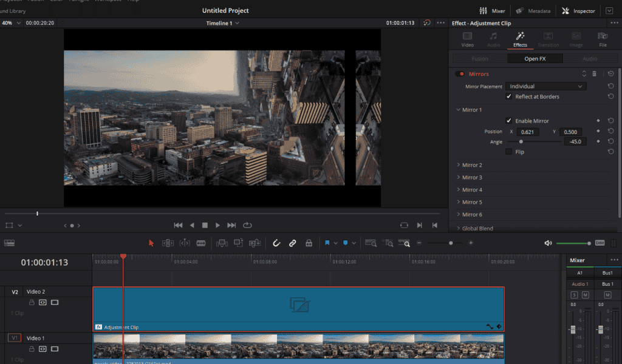Expand the Mirror 4 section
Image resolution: width=622 pixels, height=364 pixels.
[458, 189]
